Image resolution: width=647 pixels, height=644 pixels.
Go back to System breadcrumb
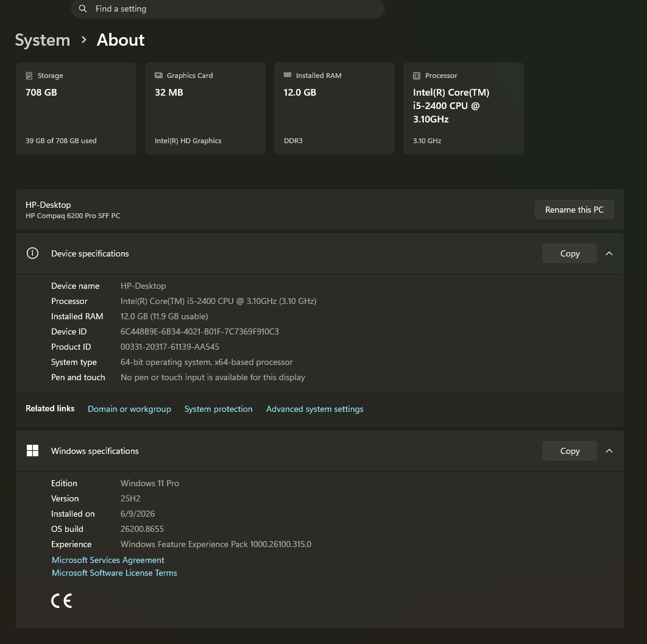[43, 40]
